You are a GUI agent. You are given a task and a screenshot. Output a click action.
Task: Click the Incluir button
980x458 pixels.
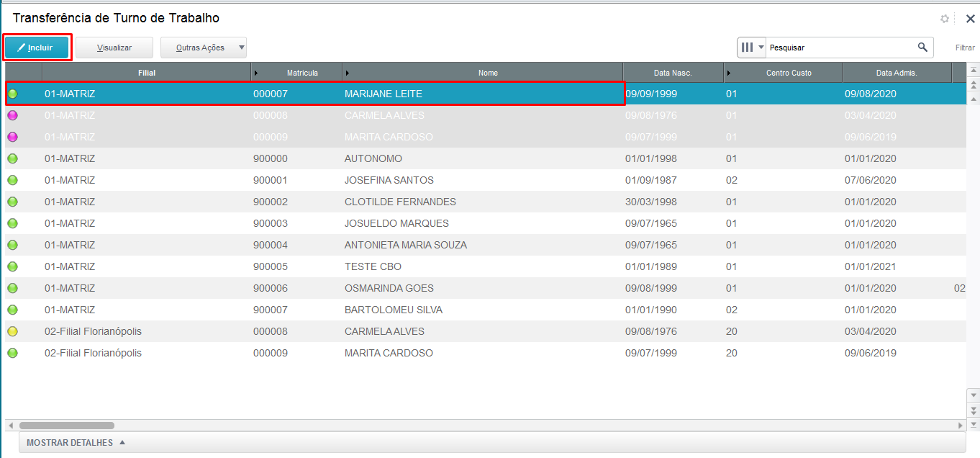tap(37, 48)
